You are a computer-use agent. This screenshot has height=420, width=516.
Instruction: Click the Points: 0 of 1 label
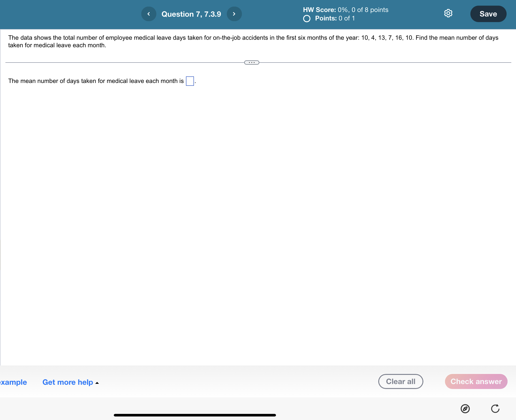(x=335, y=18)
